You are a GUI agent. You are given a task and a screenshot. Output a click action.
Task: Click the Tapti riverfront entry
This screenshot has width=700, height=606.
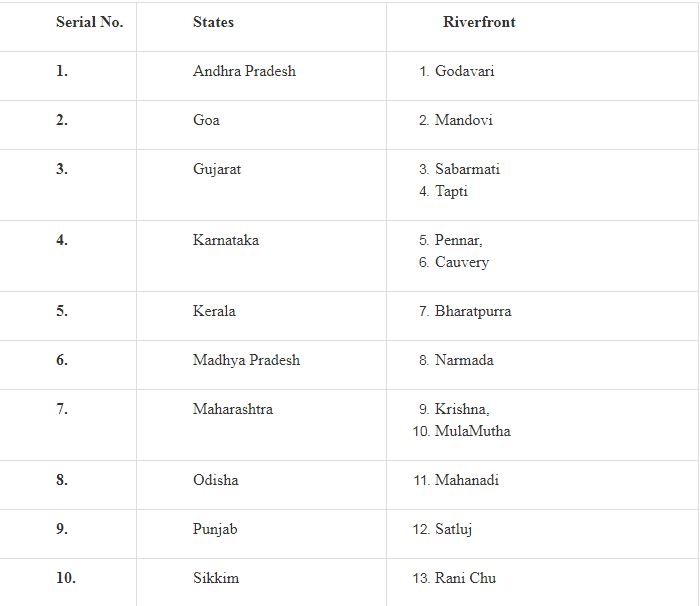pyautogui.click(x=451, y=191)
